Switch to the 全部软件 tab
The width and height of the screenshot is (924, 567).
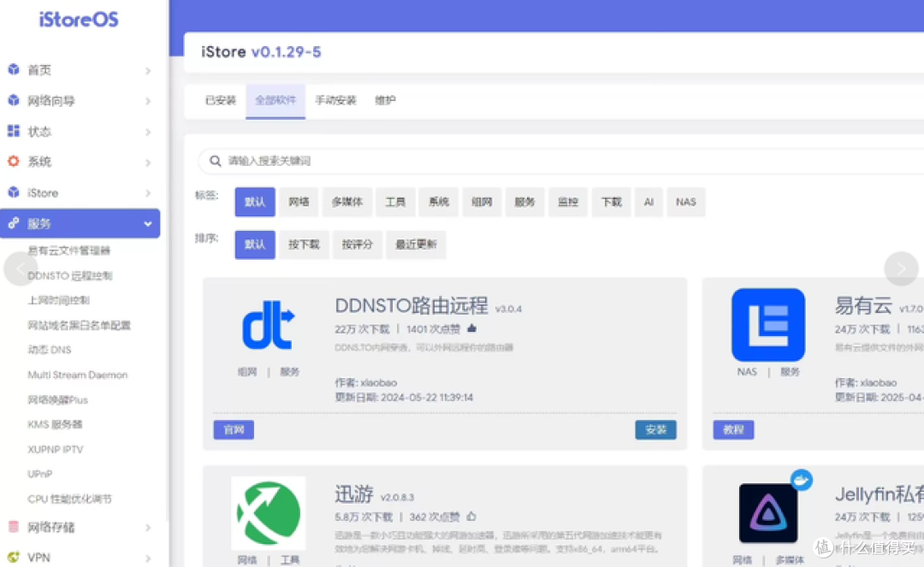275,101
